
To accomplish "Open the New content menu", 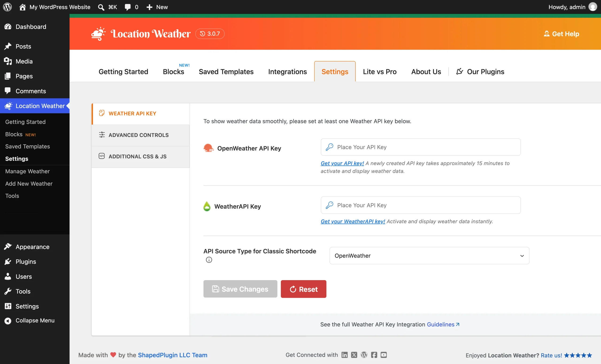I will click(157, 7).
